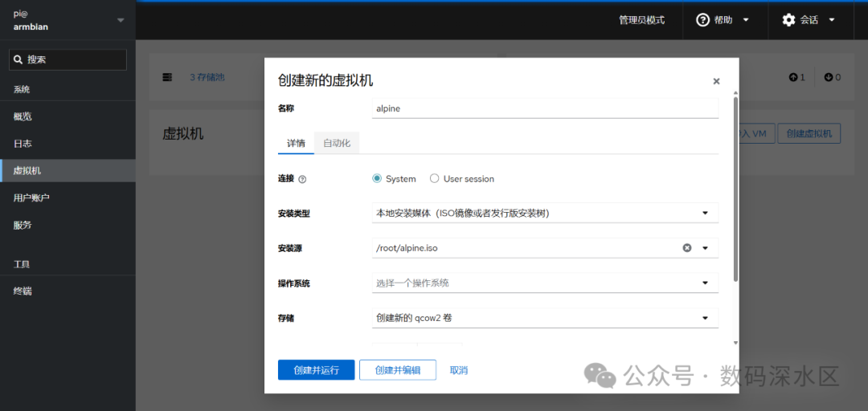This screenshot has height=411, width=868.
Task: Click the session gear icon
Action: click(x=788, y=20)
